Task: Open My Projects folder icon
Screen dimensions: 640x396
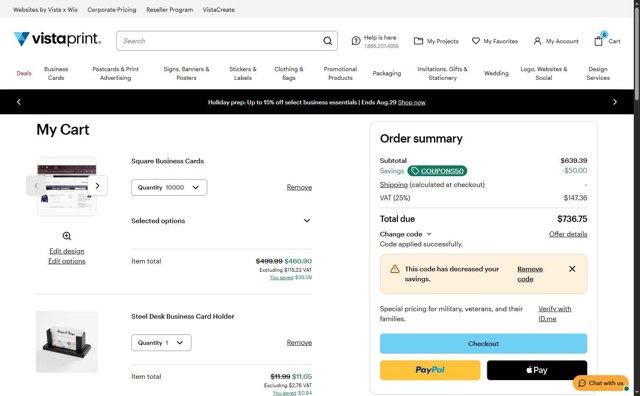Action: point(418,41)
